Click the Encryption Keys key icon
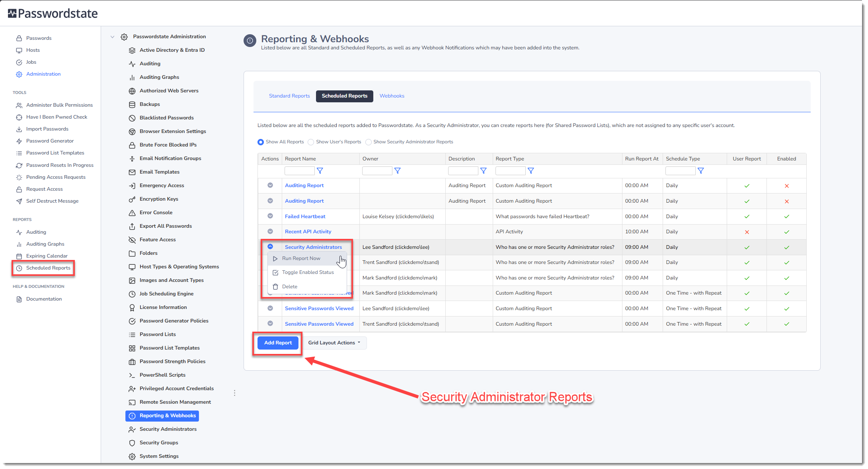This screenshot has height=469, width=868. pos(132,199)
